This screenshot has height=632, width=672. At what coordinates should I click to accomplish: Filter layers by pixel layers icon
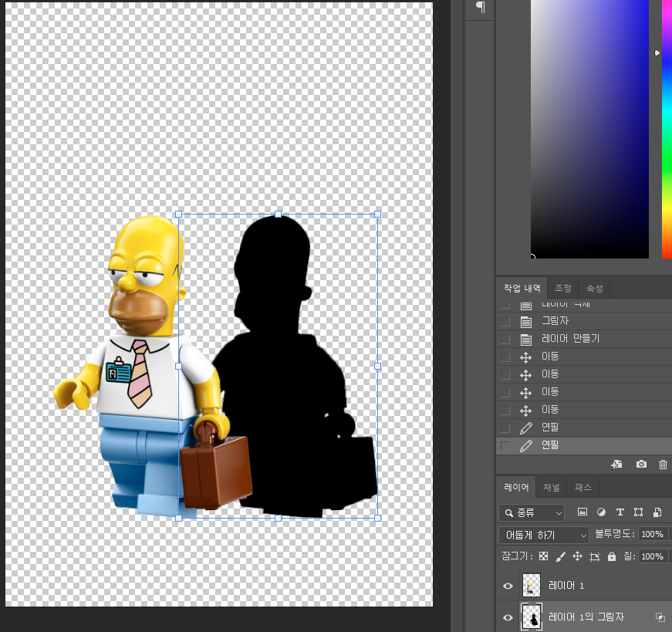click(582, 512)
